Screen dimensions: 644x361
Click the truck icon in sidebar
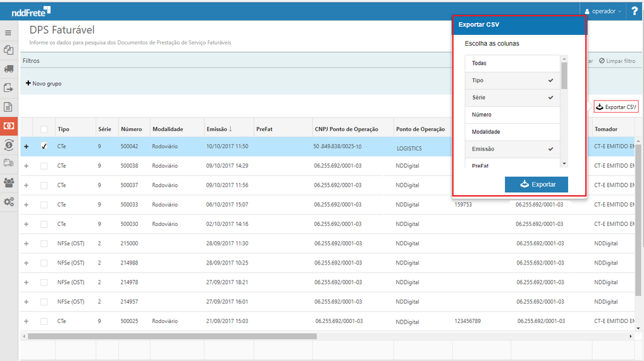pyautogui.click(x=8, y=69)
